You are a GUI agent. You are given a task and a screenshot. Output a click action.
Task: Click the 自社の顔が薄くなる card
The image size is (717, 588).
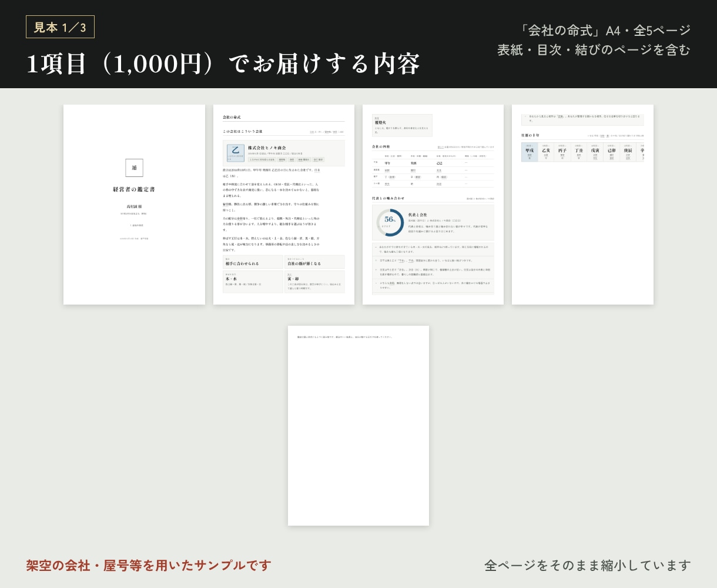click(315, 262)
